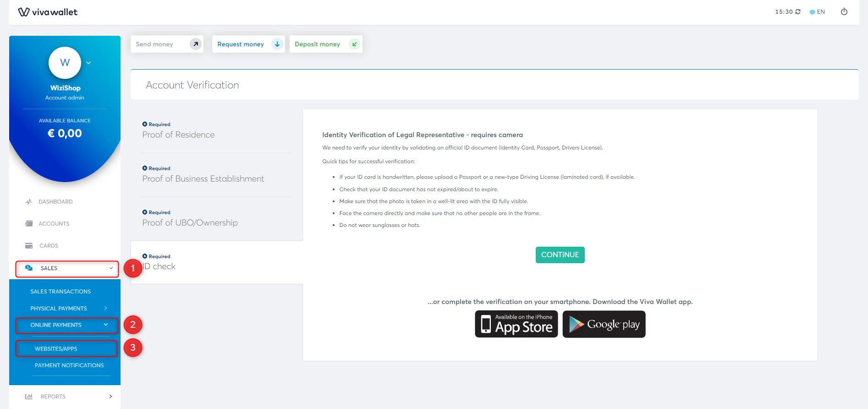Click the Request money button
This screenshot has height=409, width=868.
248,44
